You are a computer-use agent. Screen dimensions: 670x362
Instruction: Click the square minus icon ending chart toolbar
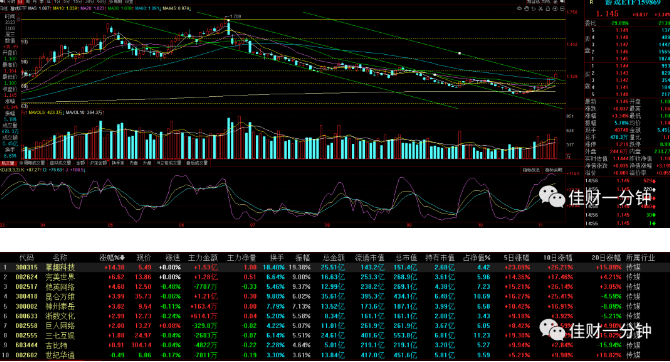coord(562,9)
